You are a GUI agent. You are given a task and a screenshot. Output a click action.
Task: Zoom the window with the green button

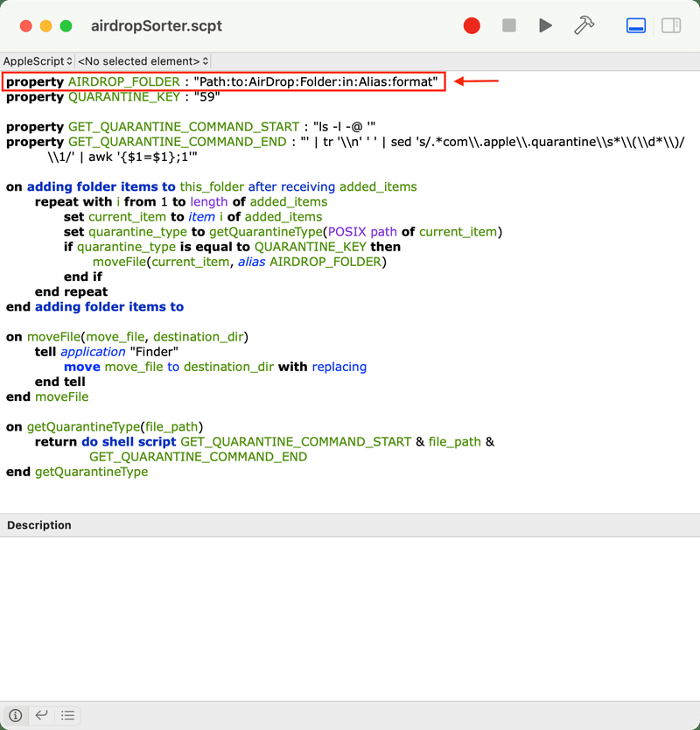coord(66,25)
